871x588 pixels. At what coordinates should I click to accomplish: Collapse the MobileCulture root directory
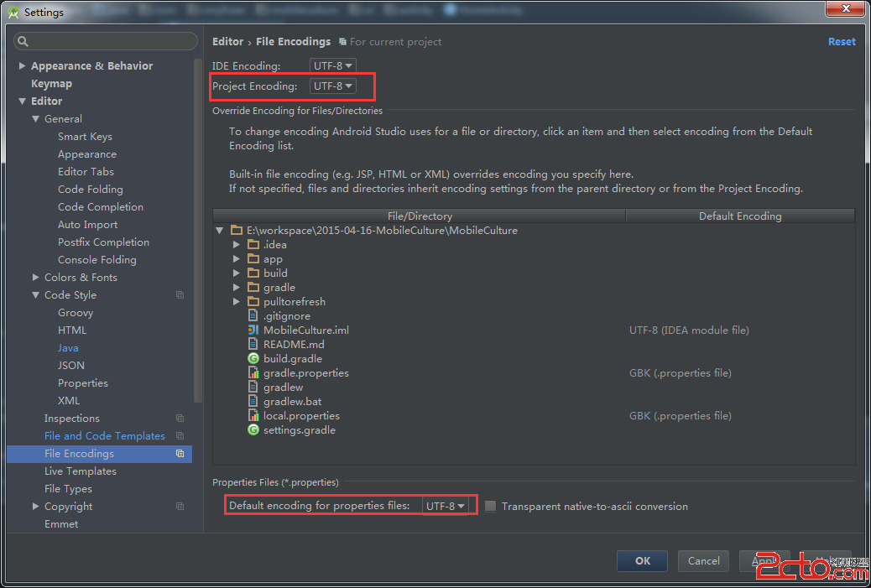coord(219,230)
